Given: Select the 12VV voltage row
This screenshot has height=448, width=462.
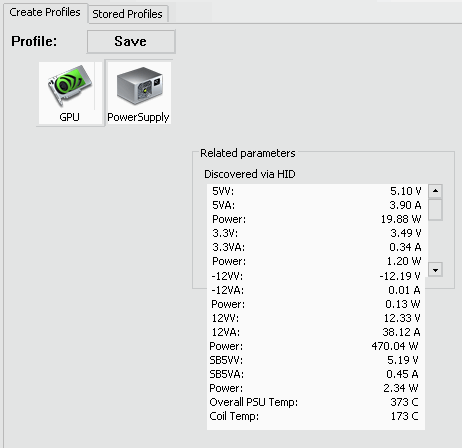Looking at the screenshot, I should (316, 318).
